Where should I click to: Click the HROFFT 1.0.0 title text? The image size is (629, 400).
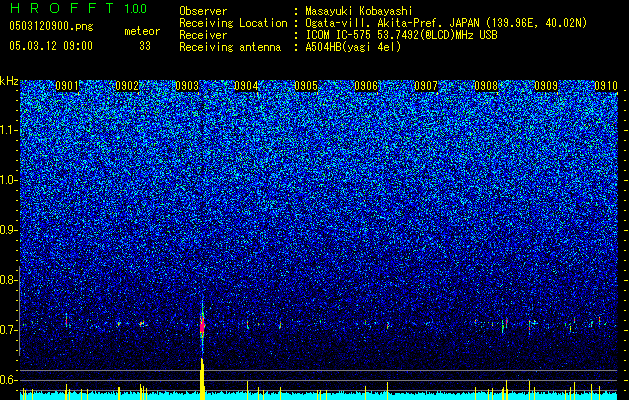click(x=78, y=8)
